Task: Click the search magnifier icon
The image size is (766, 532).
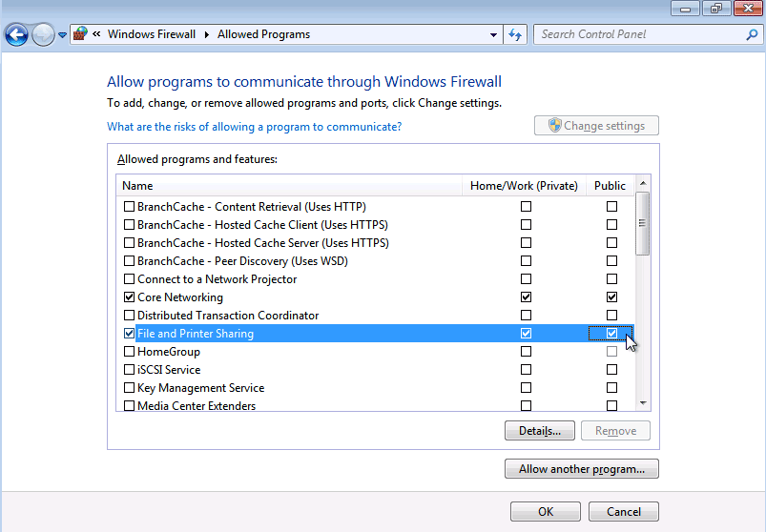Action: pyautogui.click(x=751, y=34)
